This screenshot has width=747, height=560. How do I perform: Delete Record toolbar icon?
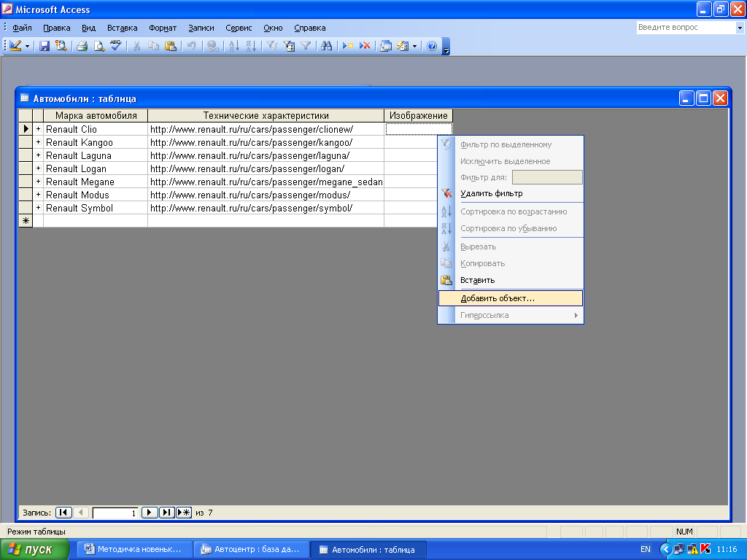point(365,46)
